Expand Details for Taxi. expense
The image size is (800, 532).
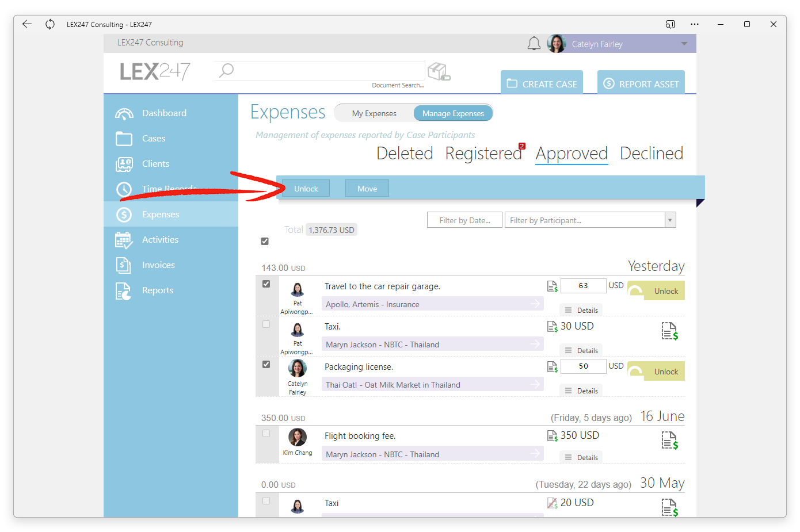tap(581, 351)
